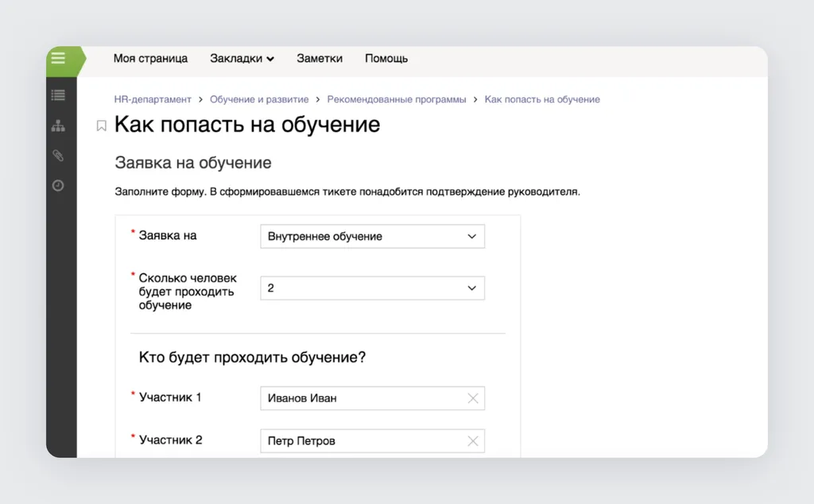Open the Заметки menu item

(x=320, y=59)
